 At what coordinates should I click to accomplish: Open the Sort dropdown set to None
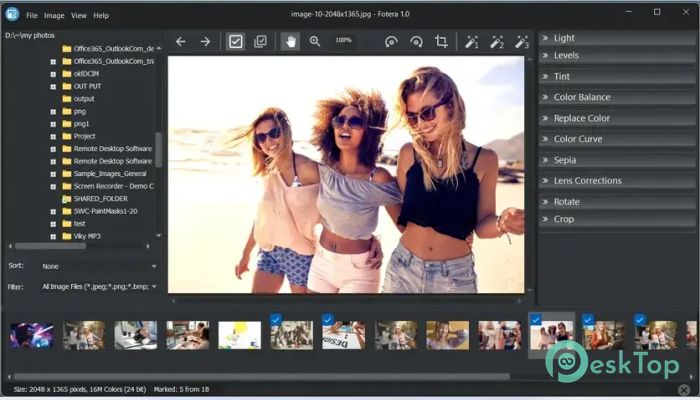(99, 266)
